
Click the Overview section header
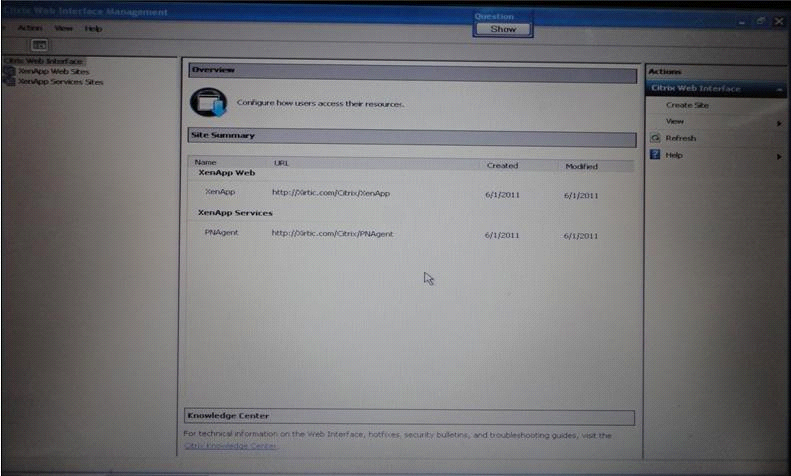coord(412,73)
